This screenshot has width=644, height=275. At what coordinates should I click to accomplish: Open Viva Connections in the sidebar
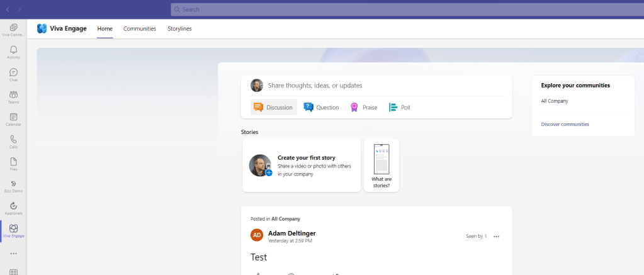13,30
